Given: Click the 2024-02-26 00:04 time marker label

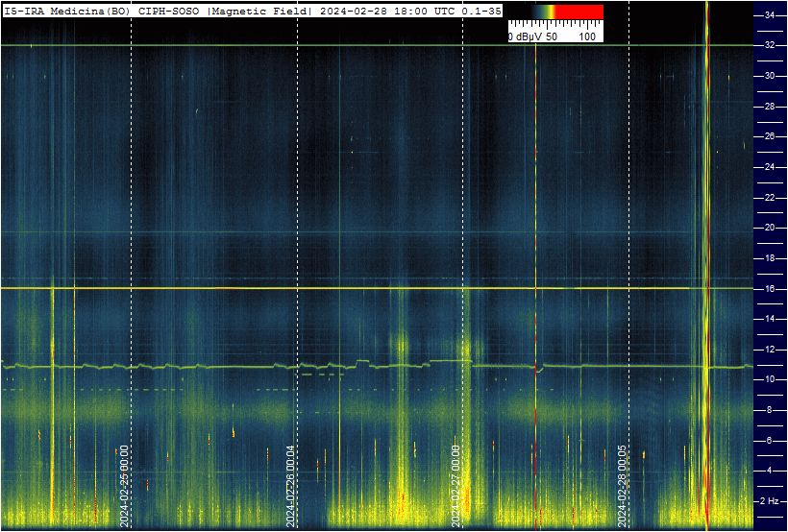Looking at the screenshot, I should pyautogui.click(x=290, y=486).
